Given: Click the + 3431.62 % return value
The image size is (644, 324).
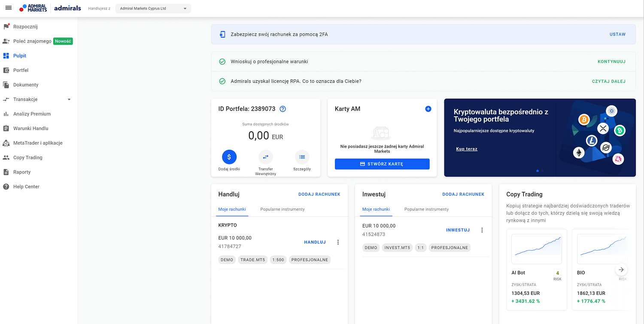Looking at the screenshot, I should coord(526,301).
